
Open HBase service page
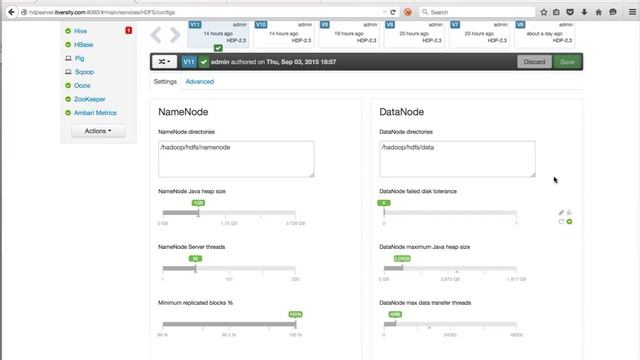(84, 44)
